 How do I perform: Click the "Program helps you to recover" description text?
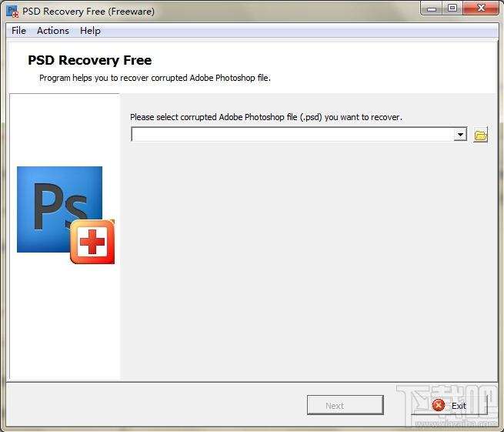coord(155,79)
